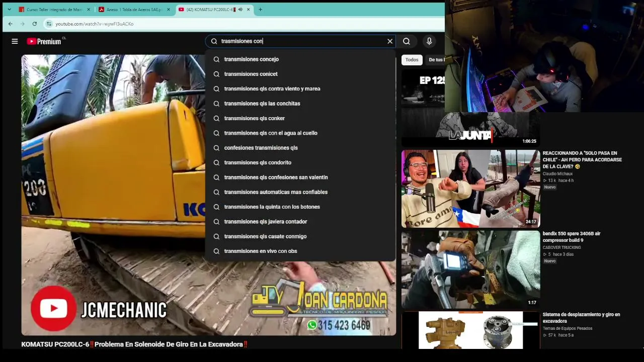Reload the YouTube page

[34, 24]
